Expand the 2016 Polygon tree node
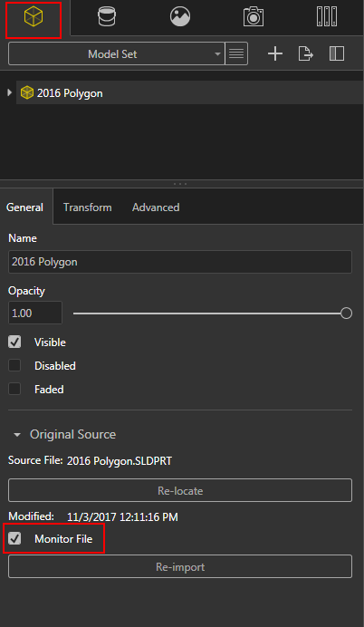Viewport: 364px width, 627px height. tap(10, 92)
